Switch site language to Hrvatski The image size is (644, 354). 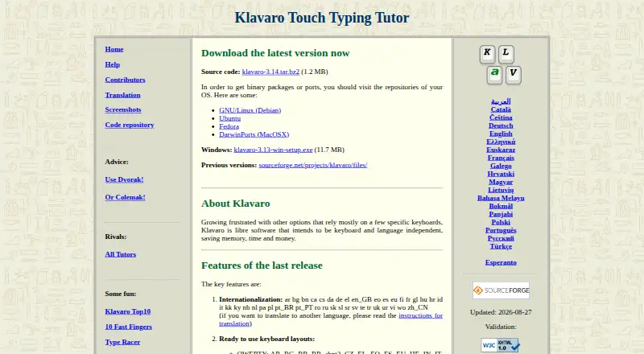coord(501,174)
